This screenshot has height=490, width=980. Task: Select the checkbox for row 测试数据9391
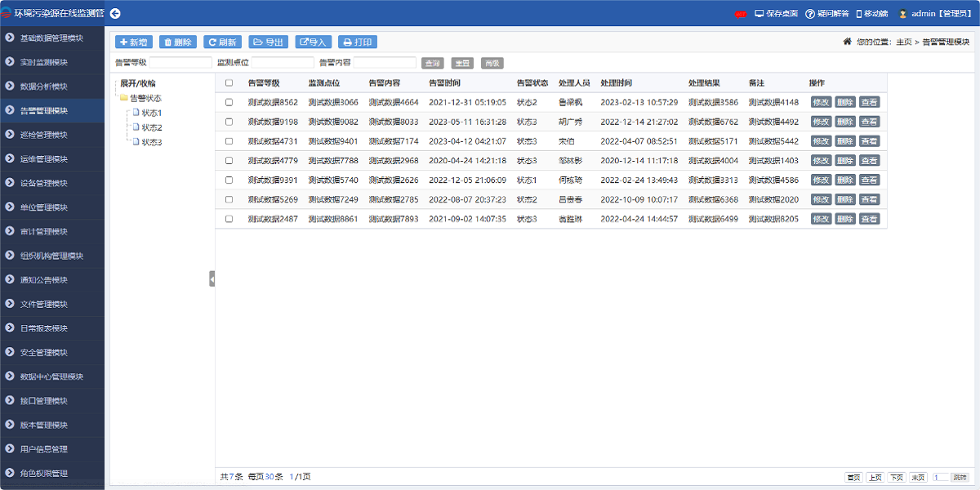(x=229, y=180)
